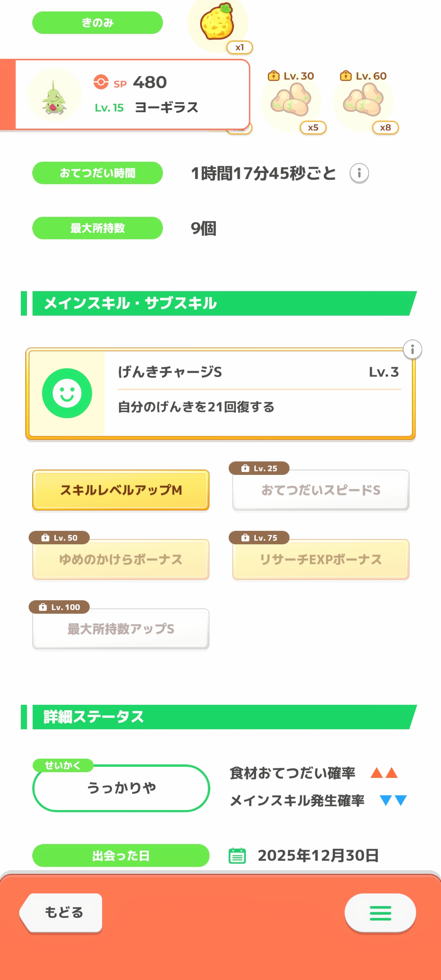Tap the ヨーギラス Pokémon portrait
This screenshot has height=980, width=441.
(54, 95)
